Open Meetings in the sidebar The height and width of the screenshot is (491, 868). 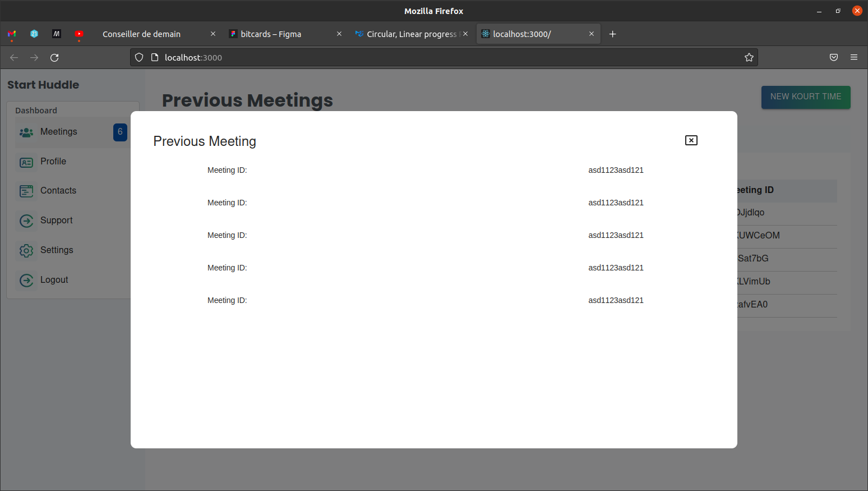point(58,132)
